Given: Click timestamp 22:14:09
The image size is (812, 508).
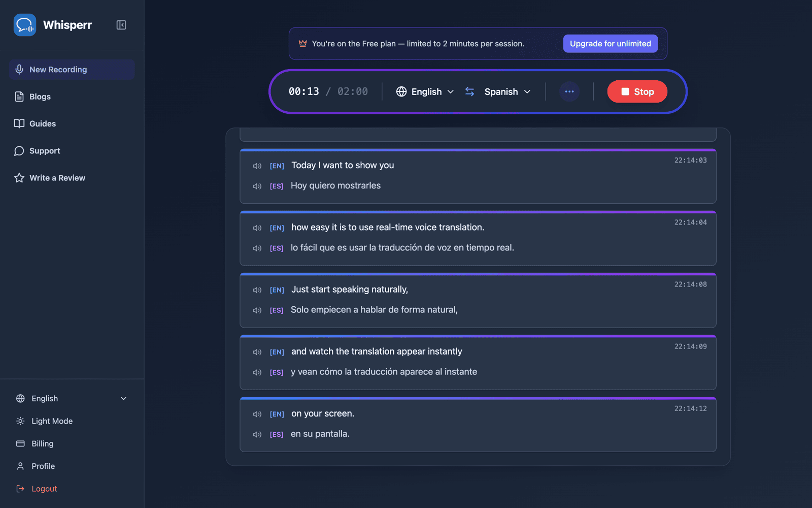Looking at the screenshot, I should (x=690, y=346).
